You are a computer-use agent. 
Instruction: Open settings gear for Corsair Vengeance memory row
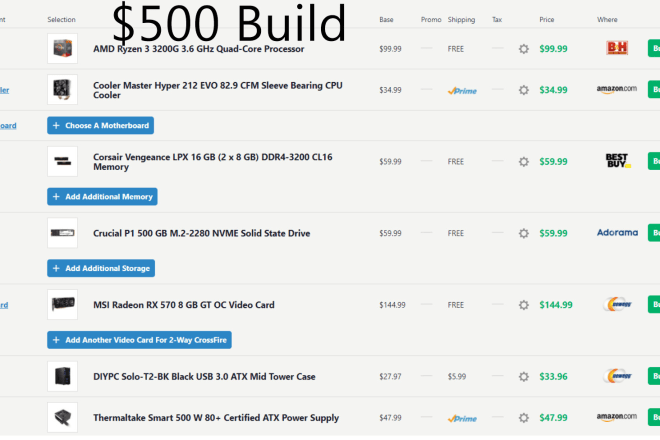click(x=524, y=162)
